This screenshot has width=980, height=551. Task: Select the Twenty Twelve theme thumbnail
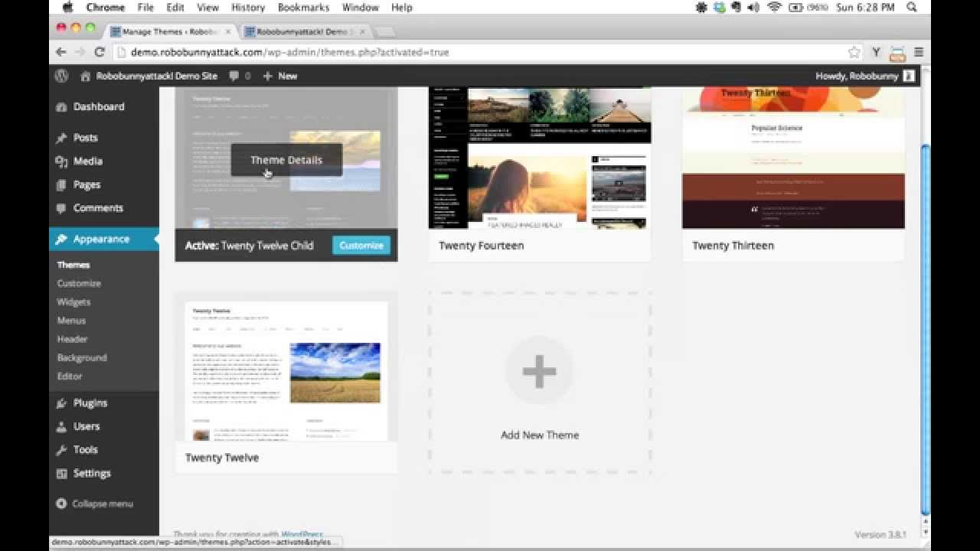(x=286, y=370)
